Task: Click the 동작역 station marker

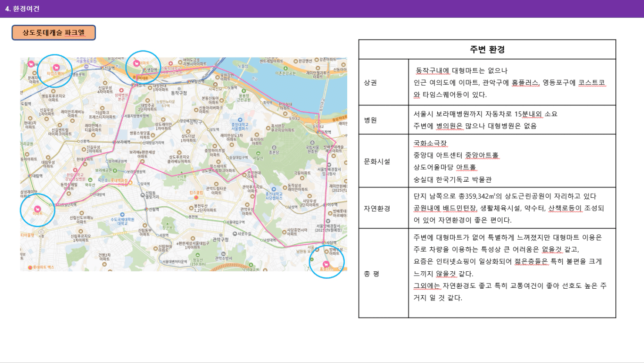Action: pos(319,132)
